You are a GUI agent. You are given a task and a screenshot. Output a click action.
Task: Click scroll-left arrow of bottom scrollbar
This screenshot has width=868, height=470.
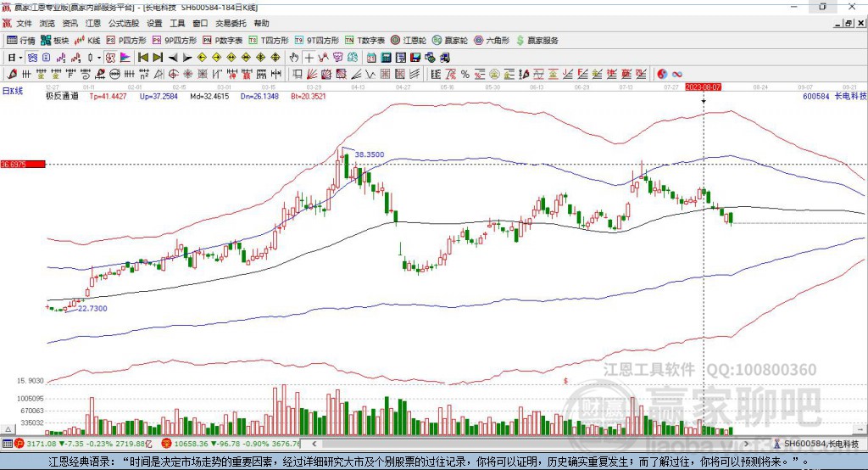pyautogui.click(x=314, y=444)
